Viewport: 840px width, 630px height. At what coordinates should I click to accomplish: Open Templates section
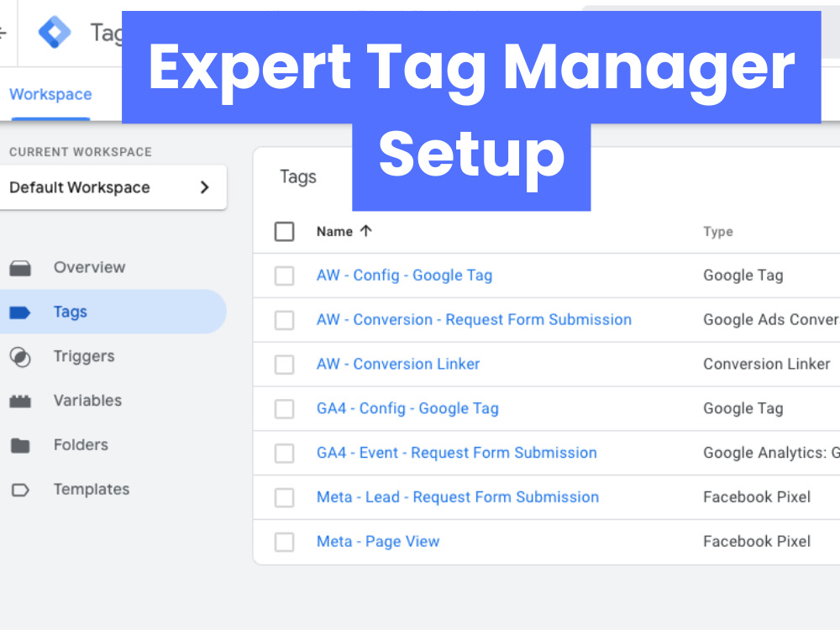tap(92, 489)
